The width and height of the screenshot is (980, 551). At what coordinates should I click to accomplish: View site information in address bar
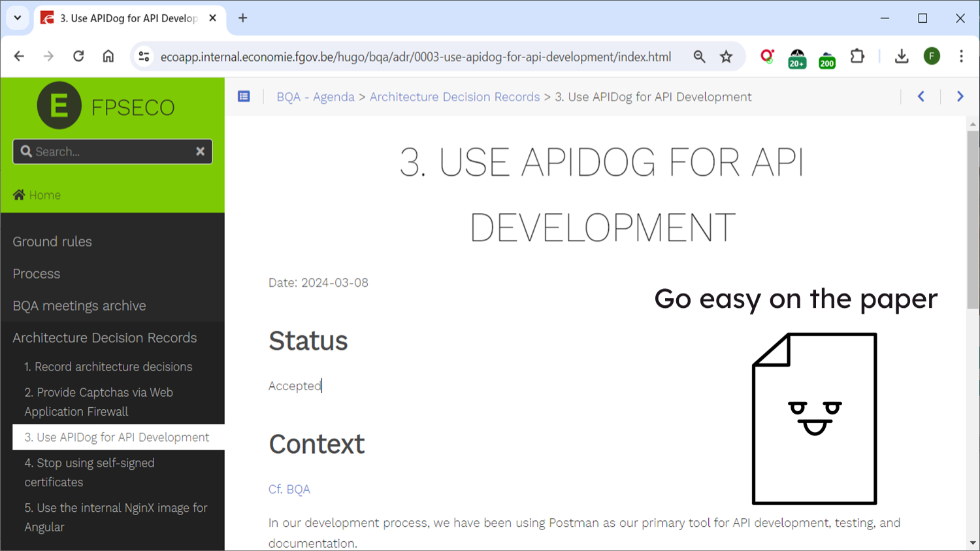pos(144,57)
